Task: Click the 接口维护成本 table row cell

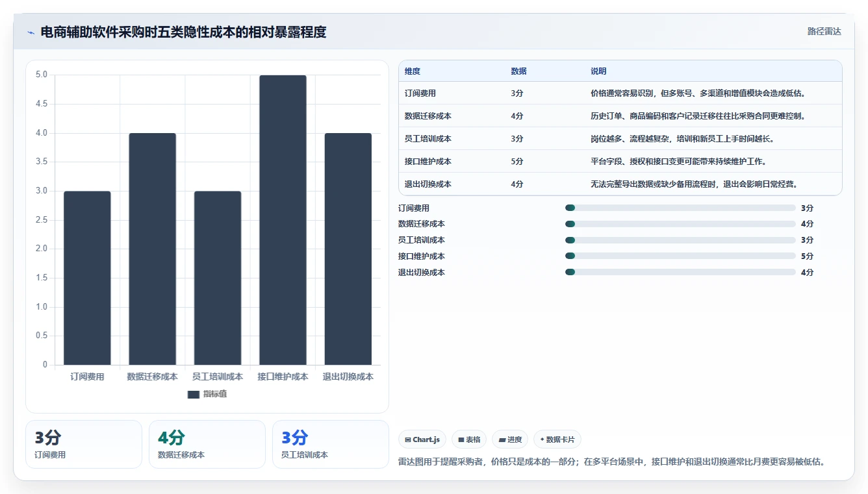Action: (x=428, y=162)
